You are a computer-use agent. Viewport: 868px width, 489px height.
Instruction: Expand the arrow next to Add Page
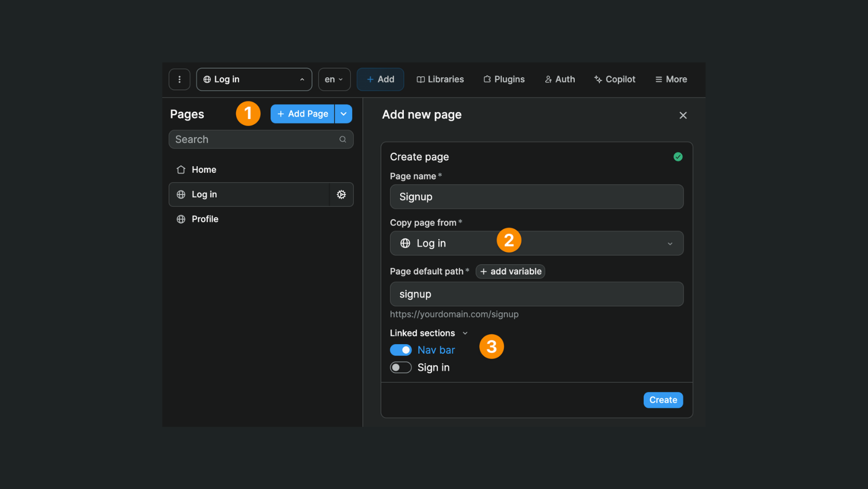343,114
